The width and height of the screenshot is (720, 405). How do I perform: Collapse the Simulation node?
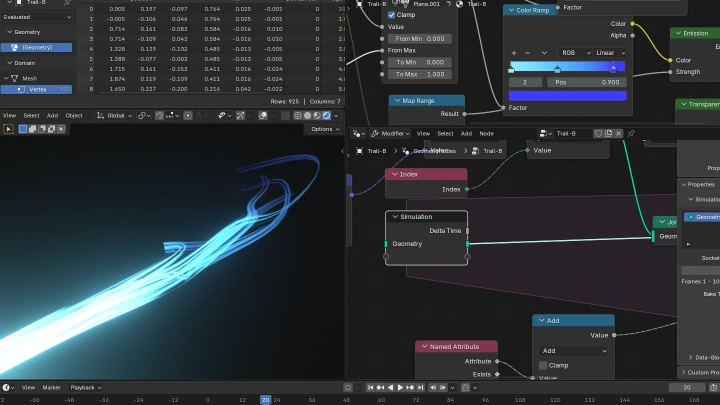pos(395,217)
